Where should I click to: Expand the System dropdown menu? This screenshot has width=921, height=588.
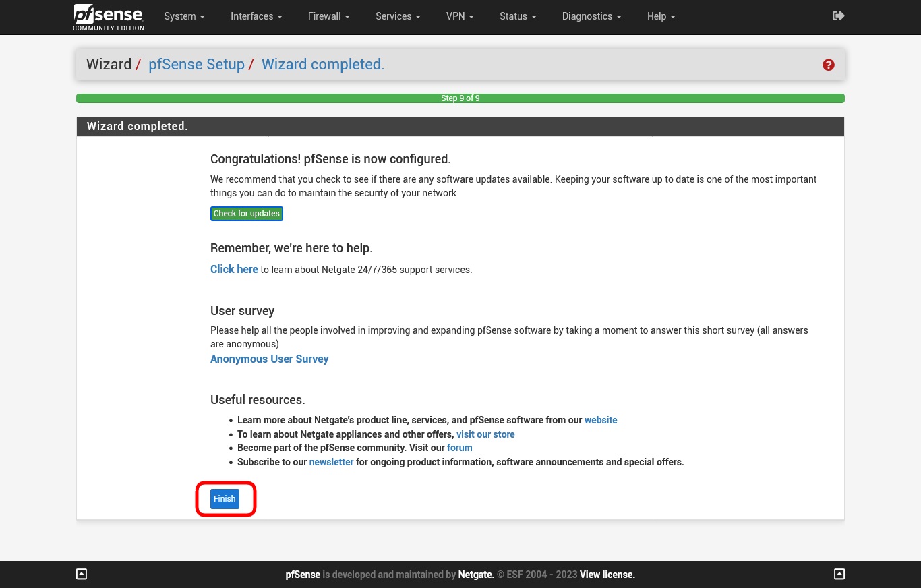click(184, 16)
